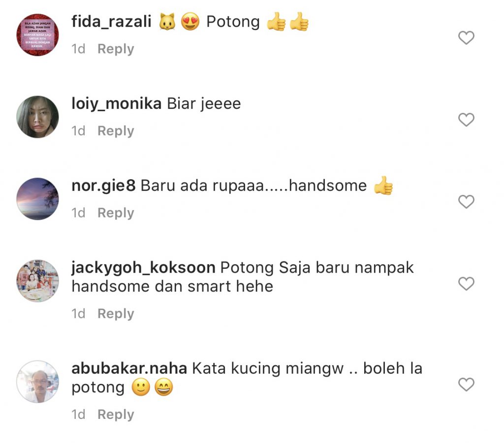Like abubakar.naha's comment
Viewport: 504px width, 444px height.
click(466, 384)
